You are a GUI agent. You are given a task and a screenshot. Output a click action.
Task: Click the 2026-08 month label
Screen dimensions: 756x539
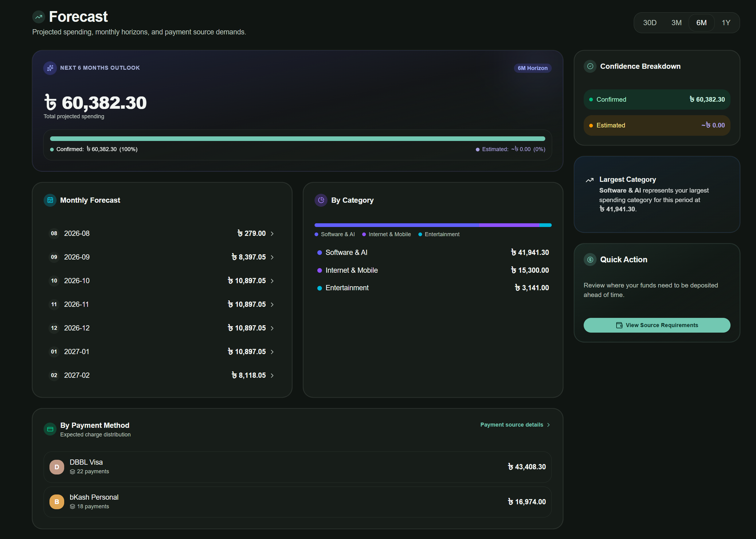(77, 233)
